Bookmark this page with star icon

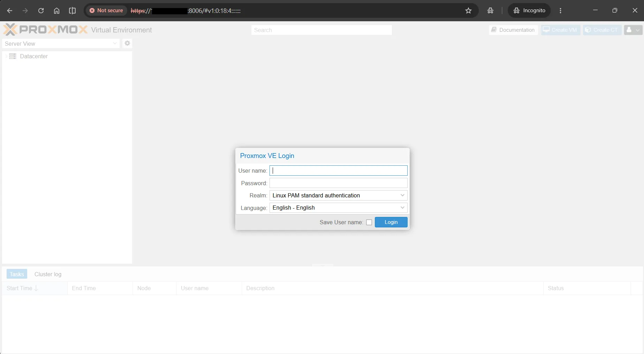[468, 10]
